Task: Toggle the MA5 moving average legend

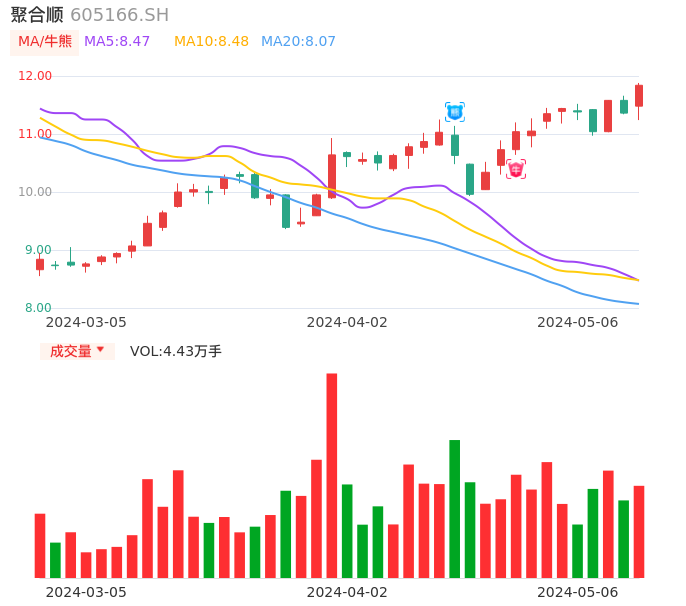Action: (x=117, y=42)
